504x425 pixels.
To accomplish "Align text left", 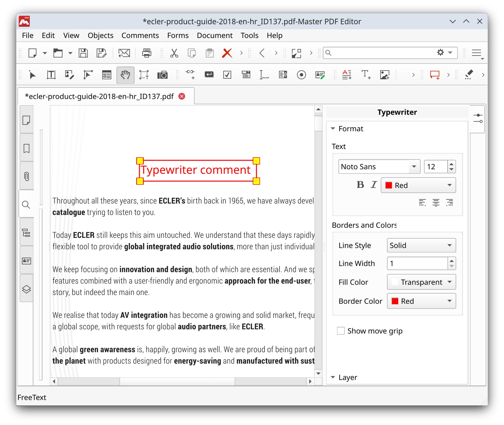I will (422, 202).
